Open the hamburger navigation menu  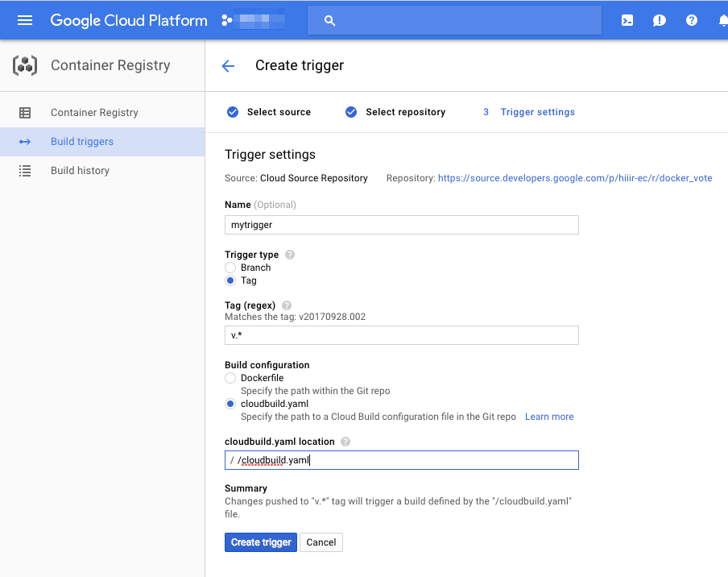tap(25, 20)
